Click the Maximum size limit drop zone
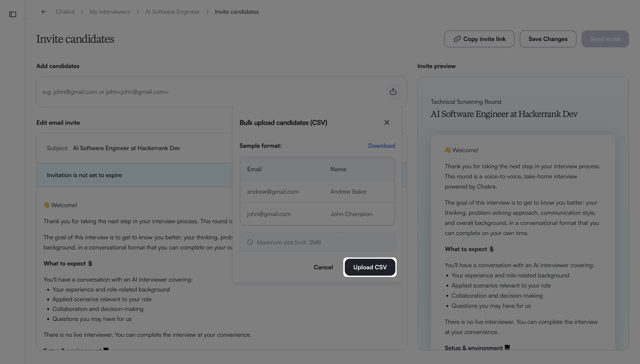This screenshot has width=640, height=364. click(317, 242)
